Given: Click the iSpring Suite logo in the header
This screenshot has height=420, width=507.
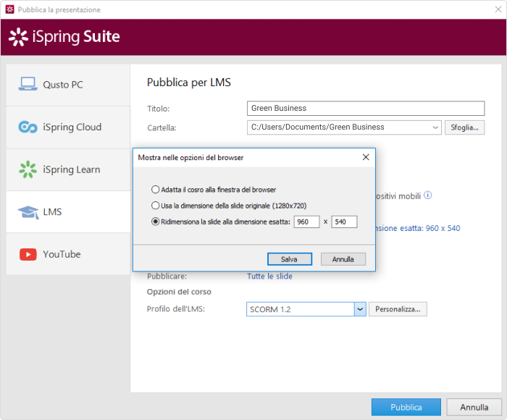Looking at the screenshot, I should tap(64, 36).
